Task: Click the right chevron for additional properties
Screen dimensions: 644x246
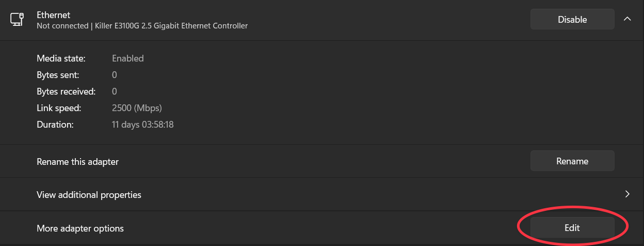Action: [x=627, y=194]
